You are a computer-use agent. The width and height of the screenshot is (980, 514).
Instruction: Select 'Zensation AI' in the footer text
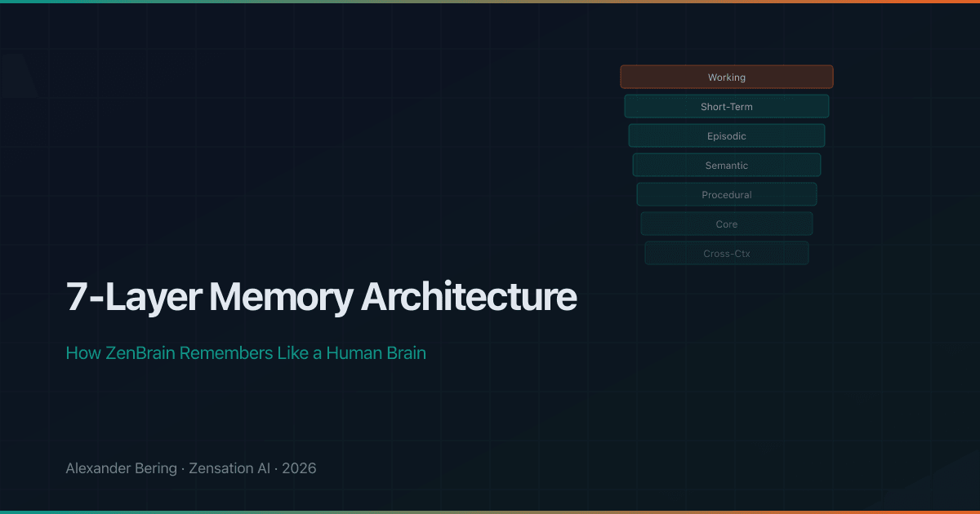230,468
